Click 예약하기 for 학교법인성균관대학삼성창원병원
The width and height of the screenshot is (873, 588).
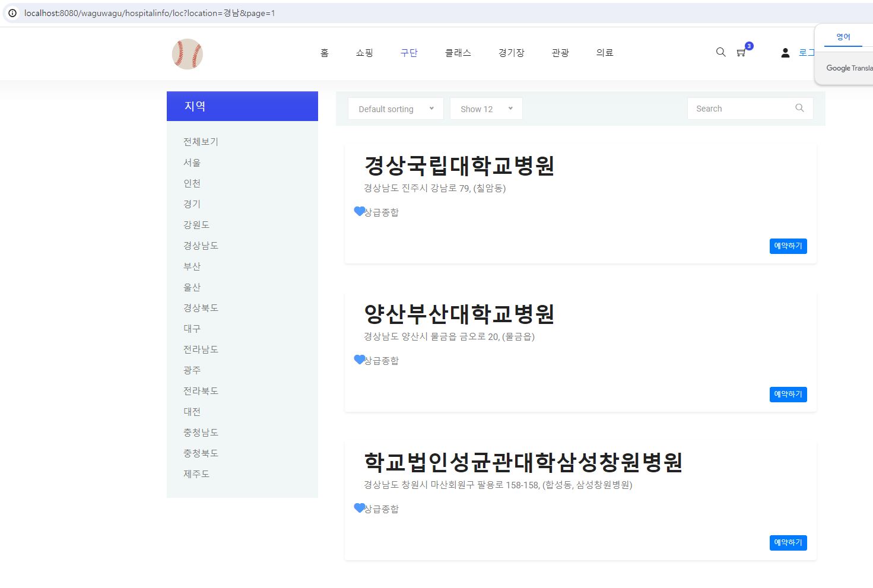[788, 543]
